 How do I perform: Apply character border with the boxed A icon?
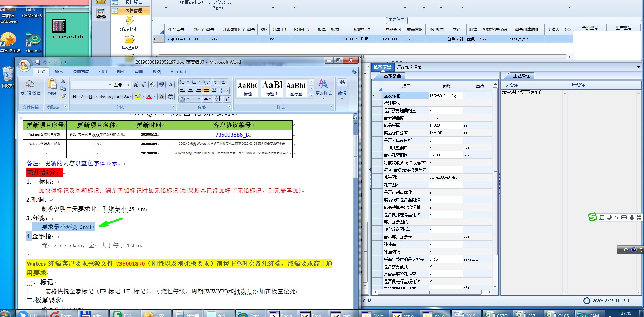(x=171, y=84)
